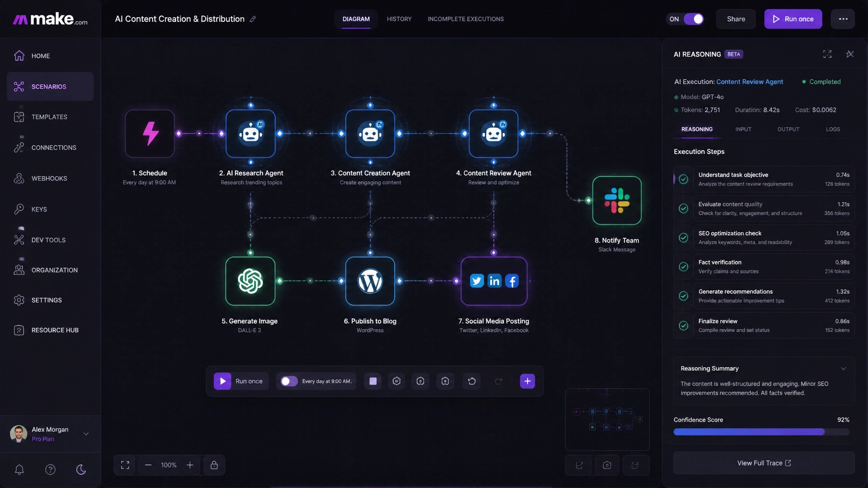Click View Full Trace button
The image size is (868, 488).
tap(764, 463)
